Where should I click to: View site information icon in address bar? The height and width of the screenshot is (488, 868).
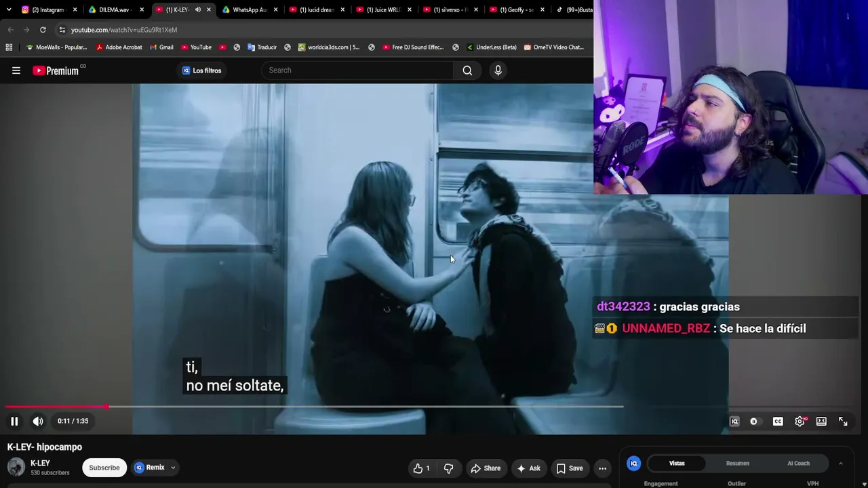(62, 30)
